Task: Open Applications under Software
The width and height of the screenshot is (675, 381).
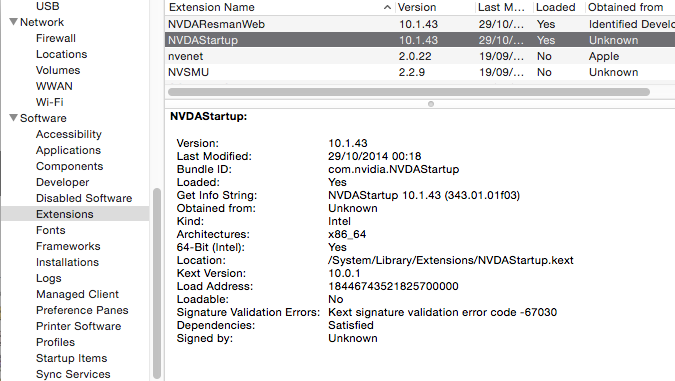Action: point(68,150)
